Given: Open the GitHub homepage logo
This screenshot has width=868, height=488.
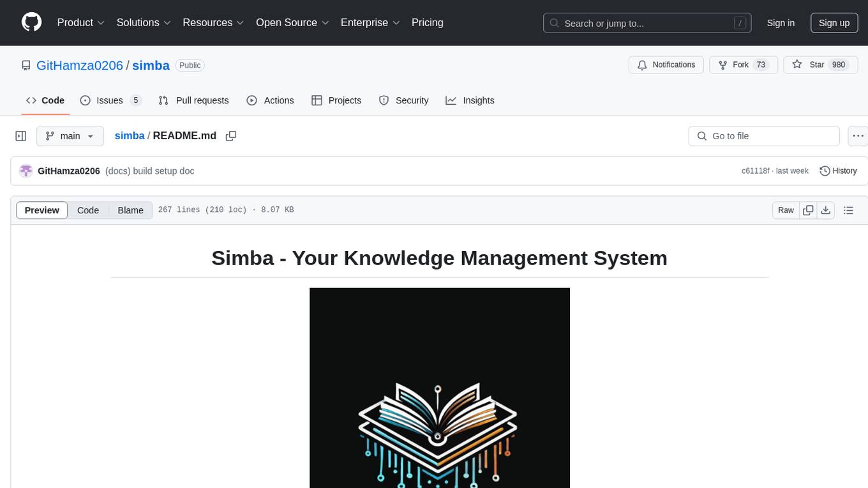Looking at the screenshot, I should [31, 22].
